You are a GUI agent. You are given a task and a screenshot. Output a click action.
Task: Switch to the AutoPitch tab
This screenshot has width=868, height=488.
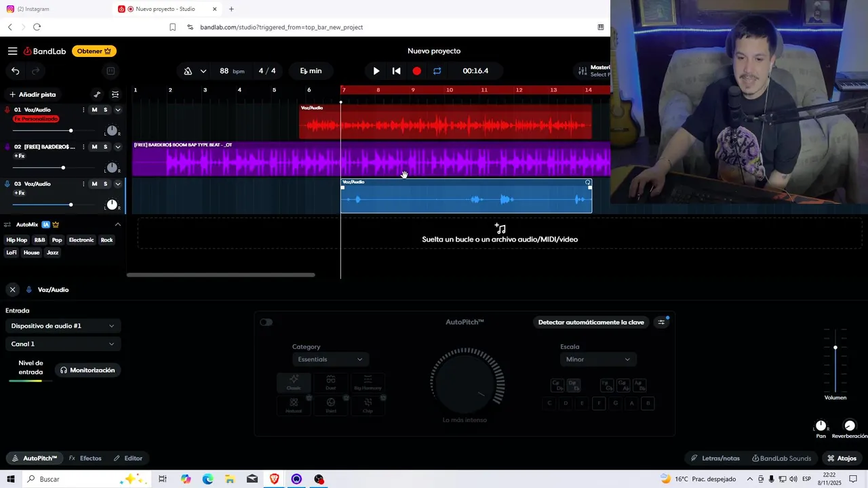tap(35, 458)
